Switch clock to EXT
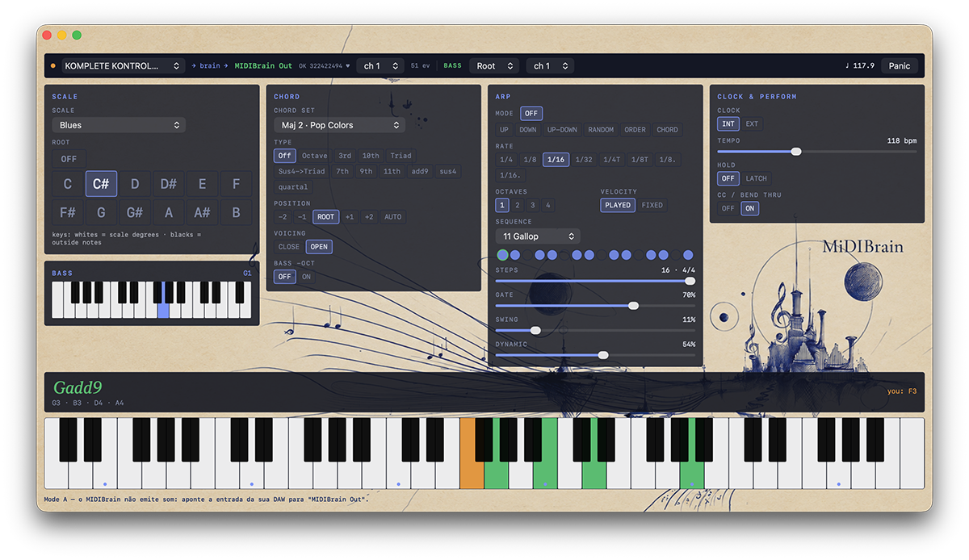The image size is (969, 560). (752, 124)
